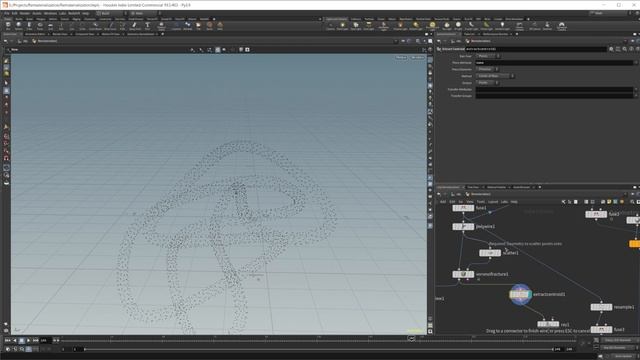This screenshot has width=640, height=360.
Task: Select the voronoifracture1 node
Action: (463, 274)
